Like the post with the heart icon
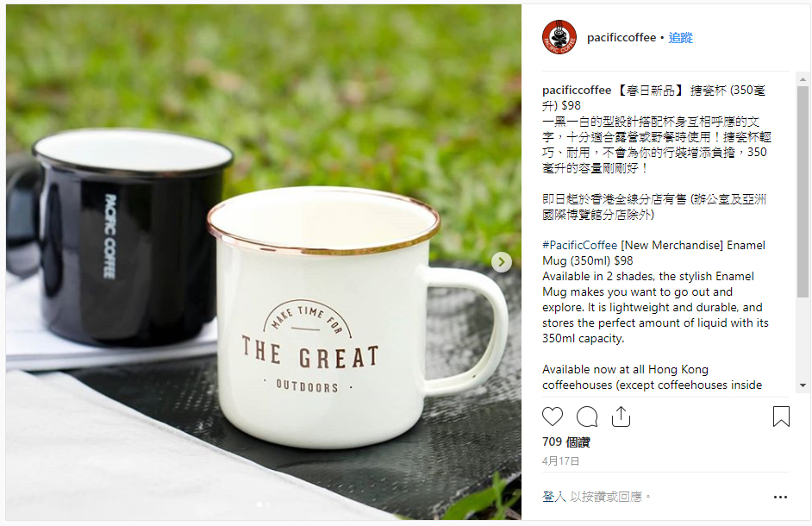This screenshot has height=526, width=812. click(552, 416)
